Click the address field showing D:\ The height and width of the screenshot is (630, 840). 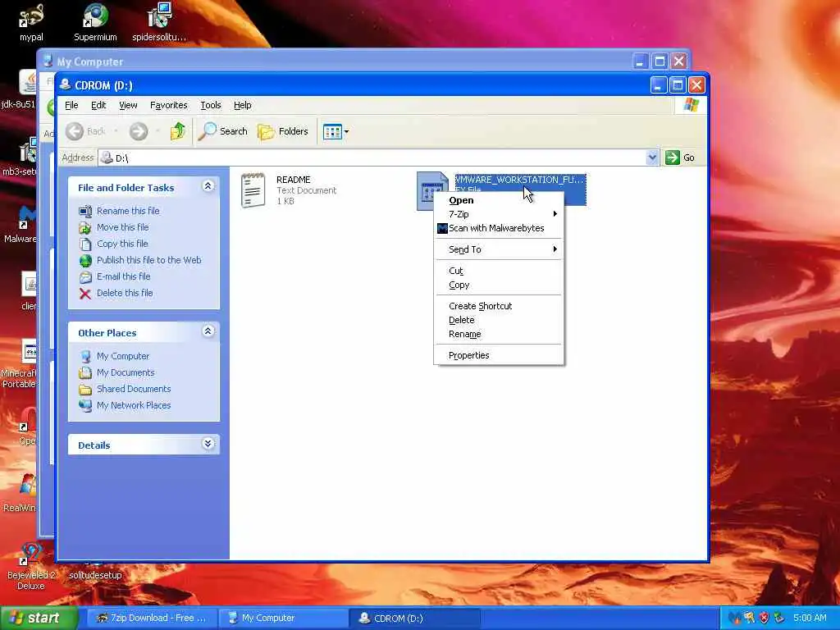click(372, 157)
